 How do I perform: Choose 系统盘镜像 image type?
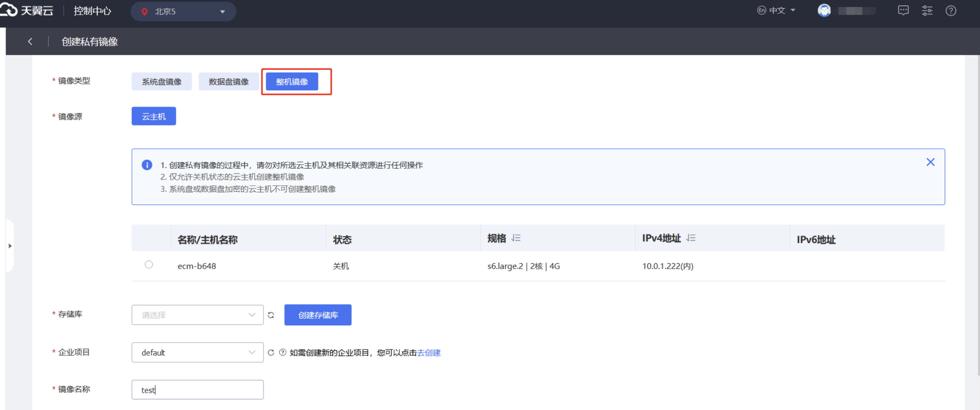point(162,82)
